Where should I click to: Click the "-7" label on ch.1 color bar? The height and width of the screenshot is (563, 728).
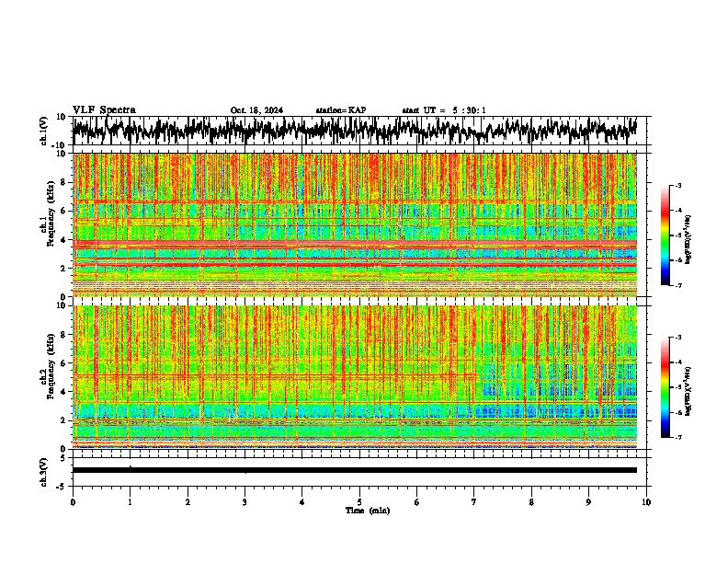tap(677, 285)
